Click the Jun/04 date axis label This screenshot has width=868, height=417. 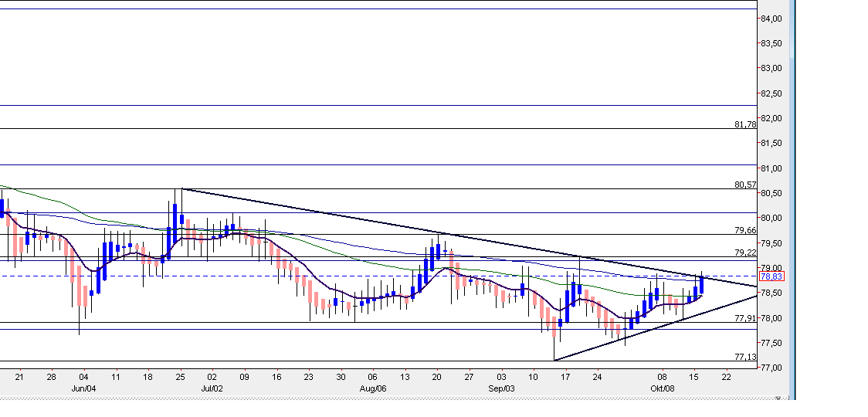83,388
